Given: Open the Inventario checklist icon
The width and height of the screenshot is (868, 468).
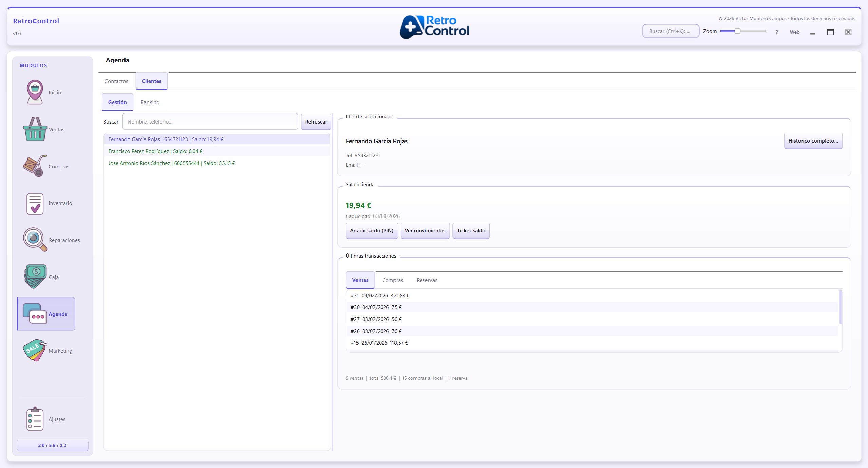Looking at the screenshot, I should click(x=35, y=203).
